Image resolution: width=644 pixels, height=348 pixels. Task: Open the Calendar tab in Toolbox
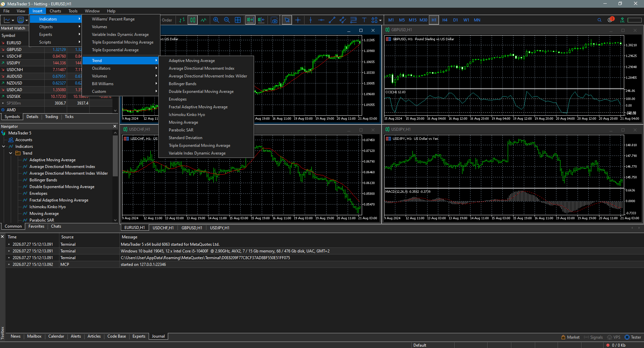[56, 336]
